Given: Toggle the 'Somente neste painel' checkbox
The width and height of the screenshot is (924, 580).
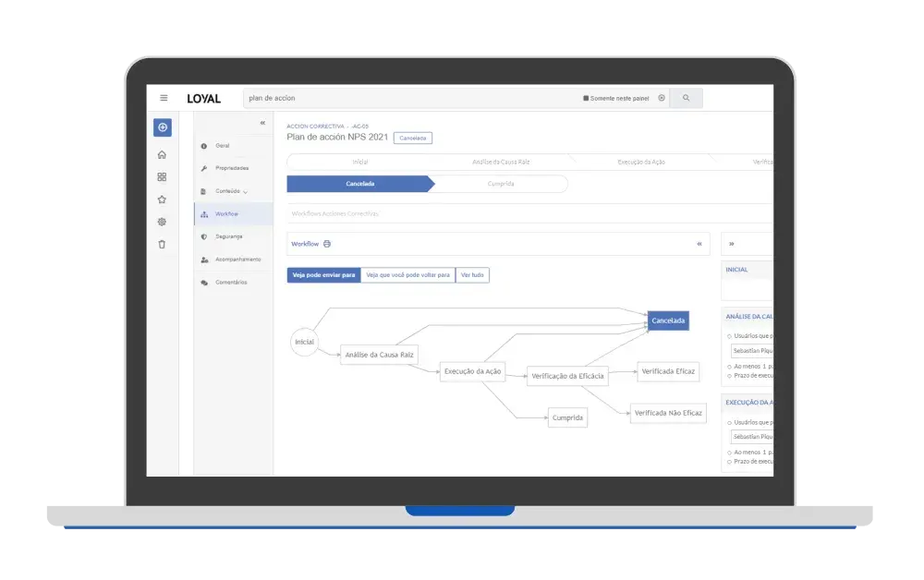Looking at the screenshot, I should pos(586,98).
